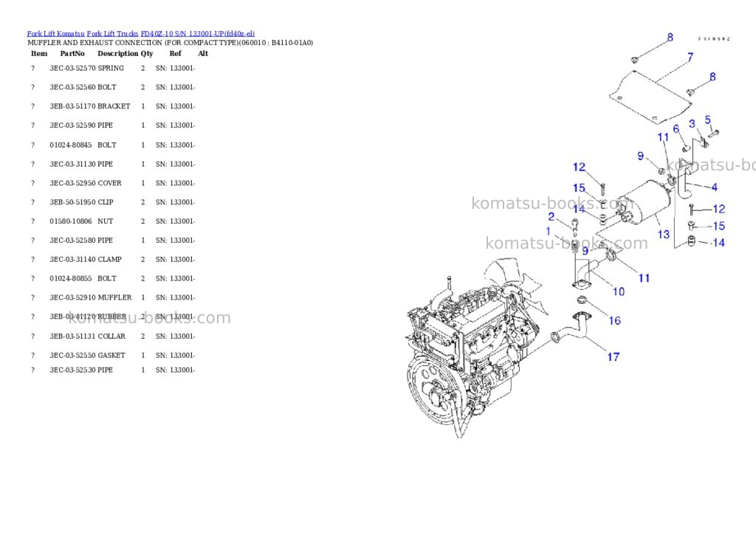Image resolution: width=756 pixels, height=535 pixels.
Task: Click callout number 2 on the diagram
Action: click(551, 216)
